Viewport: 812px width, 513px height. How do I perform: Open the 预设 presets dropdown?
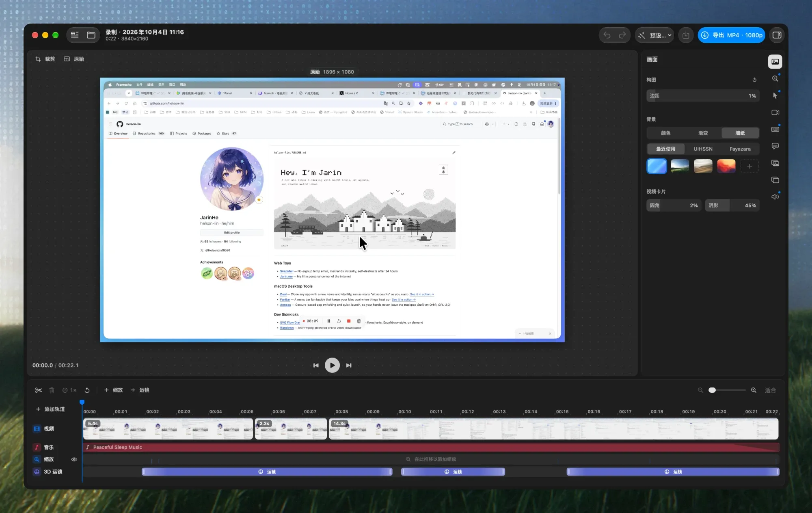[654, 35]
